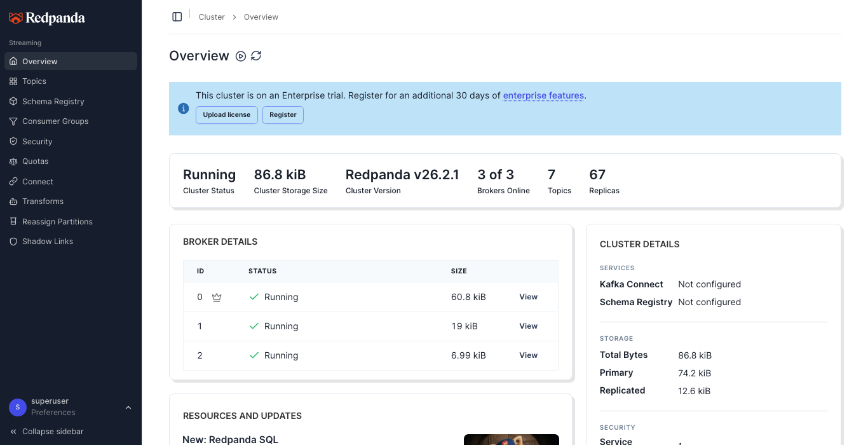
Task: Click the crown icon on broker 0
Action: (x=217, y=297)
